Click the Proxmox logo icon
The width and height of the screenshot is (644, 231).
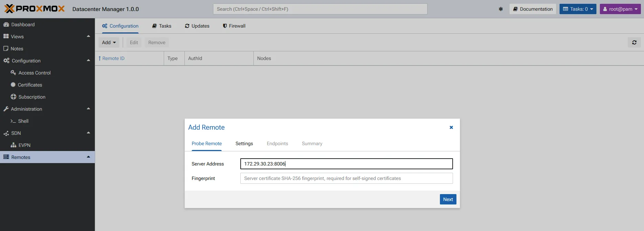coord(10,9)
